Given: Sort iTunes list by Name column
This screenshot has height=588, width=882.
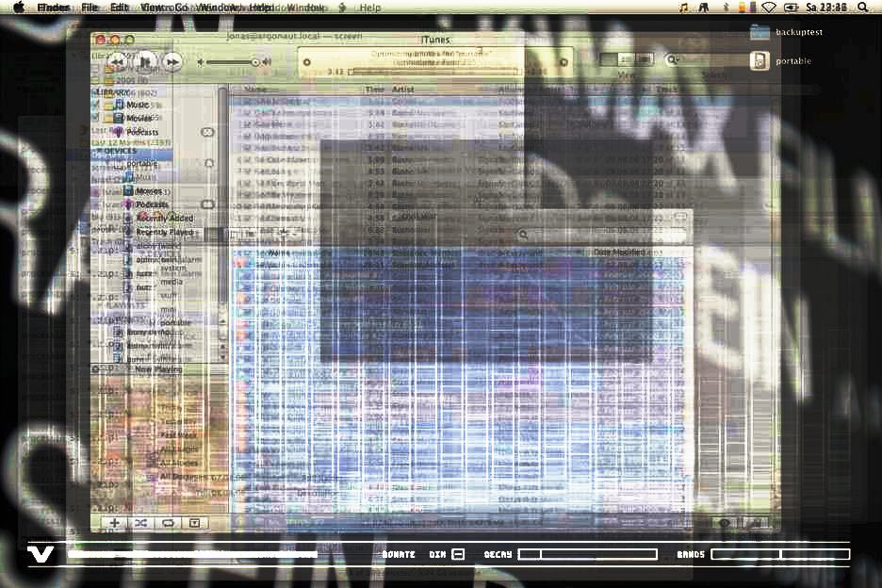Looking at the screenshot, I should coord(254,89).
